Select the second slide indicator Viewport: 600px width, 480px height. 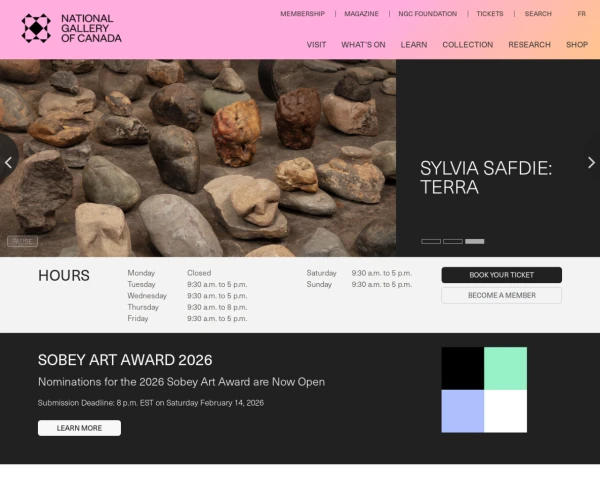pos(453,241)
